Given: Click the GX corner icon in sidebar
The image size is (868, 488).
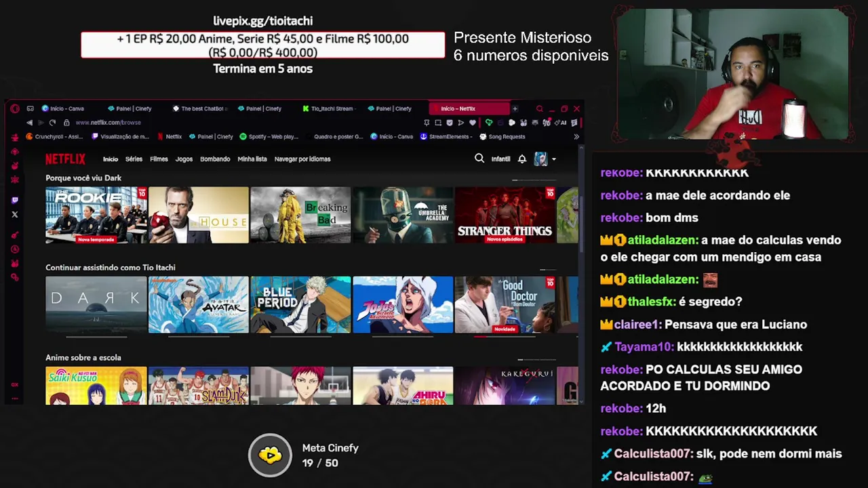Looking at the screenshot, I should coord(15,384).
